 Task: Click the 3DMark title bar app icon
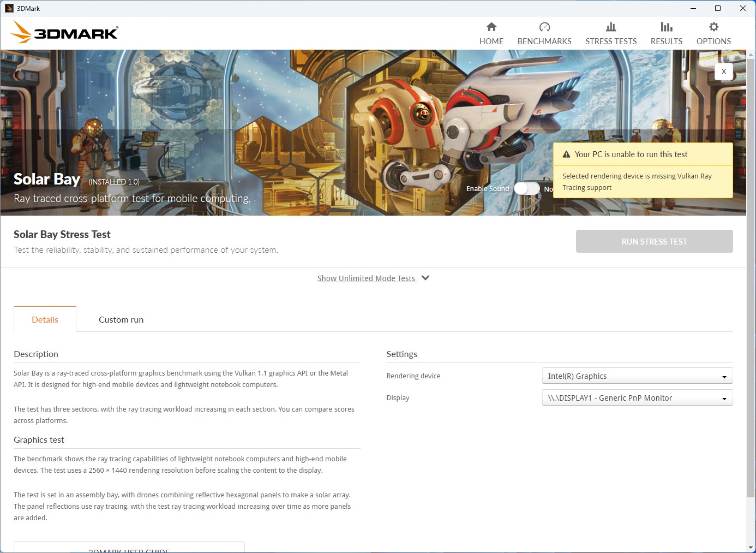(x=9, y=8)
